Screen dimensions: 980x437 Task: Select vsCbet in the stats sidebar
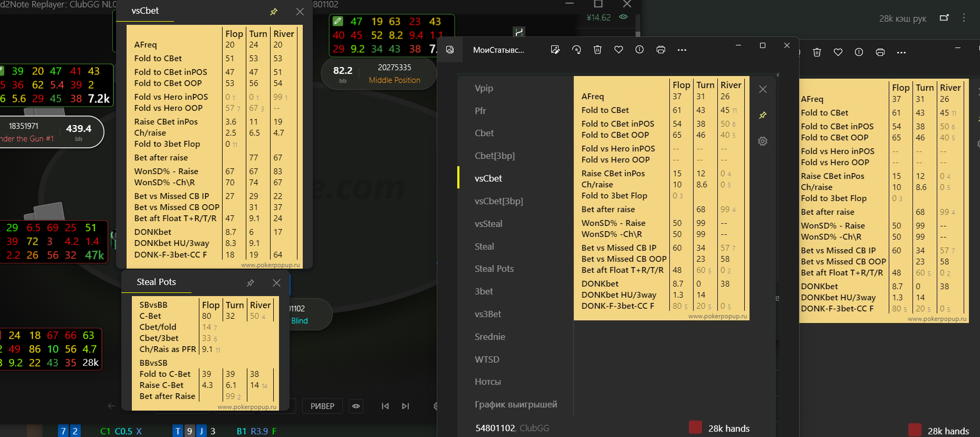488,178
